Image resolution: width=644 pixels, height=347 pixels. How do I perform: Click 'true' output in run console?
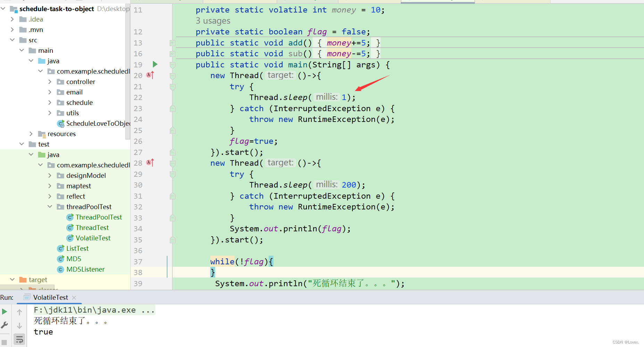tap(43, 332)
